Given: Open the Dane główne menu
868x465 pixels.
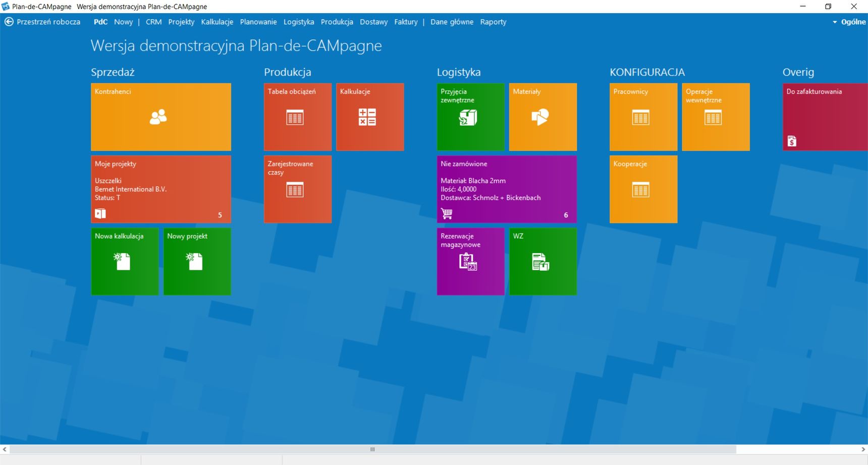Looking at the screenshot, I should click(x=452, y=22).
